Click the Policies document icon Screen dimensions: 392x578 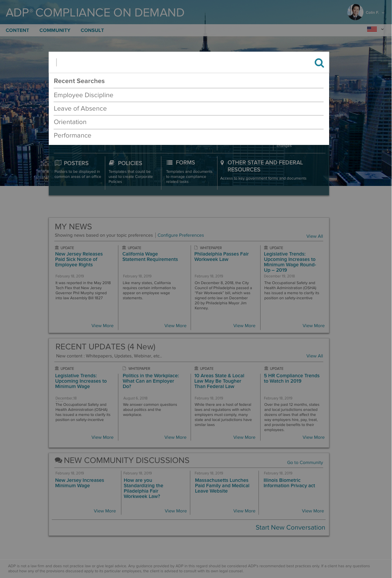(112, 163)
